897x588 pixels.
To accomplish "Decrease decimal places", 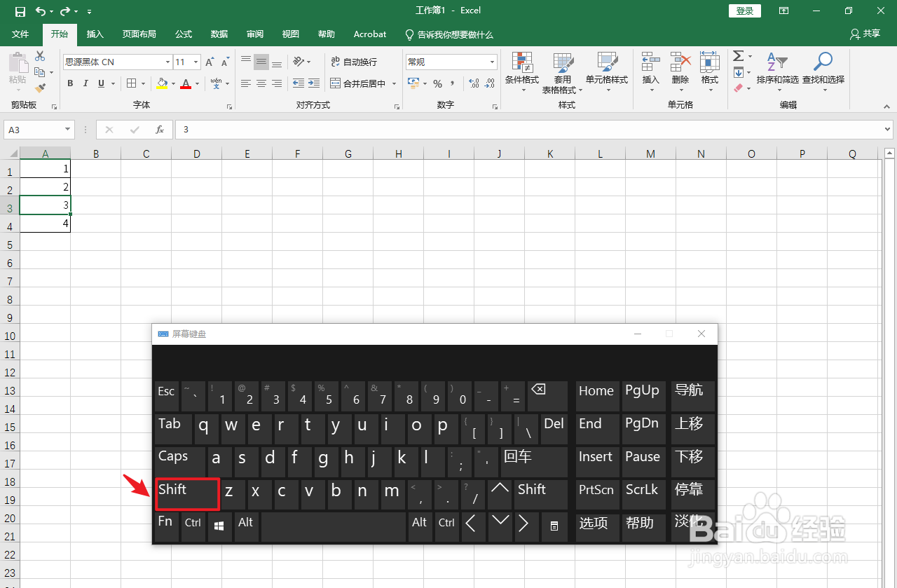I will (x=490, y=83).
